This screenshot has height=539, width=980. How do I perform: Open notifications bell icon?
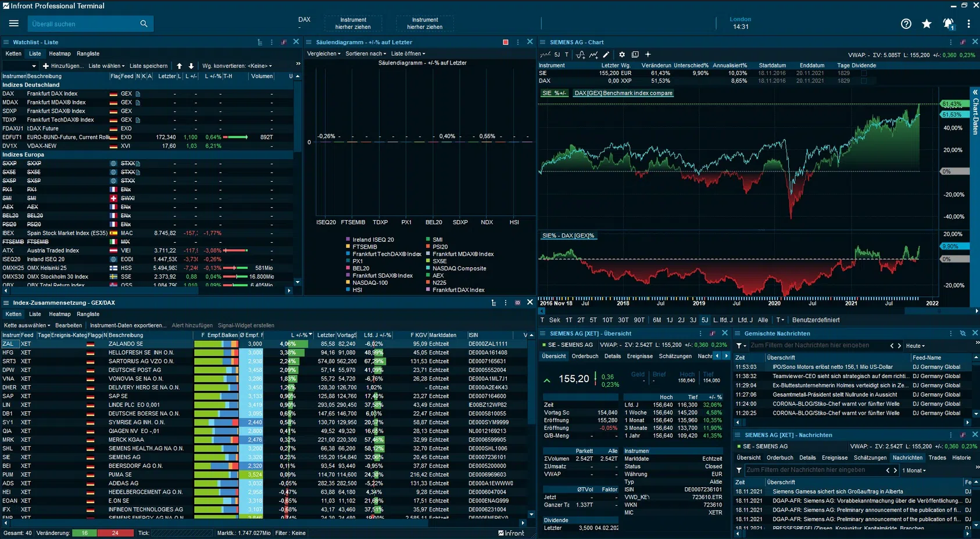tap(948, 24)
